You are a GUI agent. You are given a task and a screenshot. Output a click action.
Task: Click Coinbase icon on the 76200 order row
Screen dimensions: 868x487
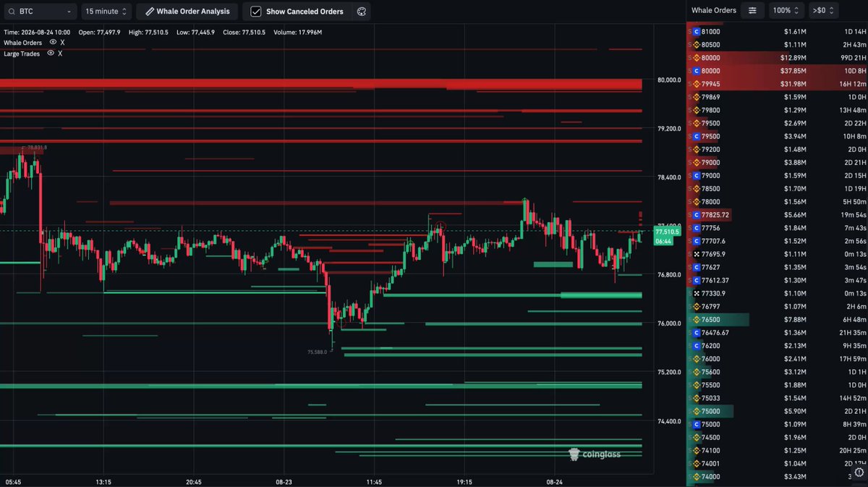[697, 346]
